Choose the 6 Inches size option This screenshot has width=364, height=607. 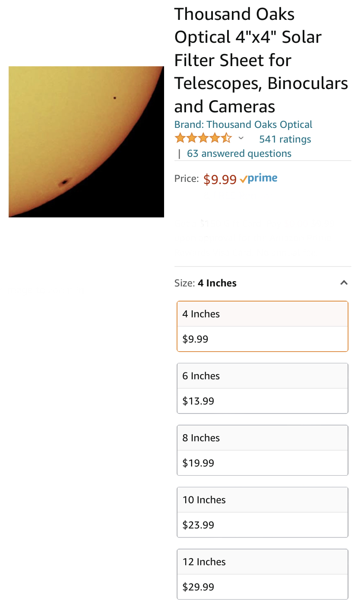[x=262, y=388]
